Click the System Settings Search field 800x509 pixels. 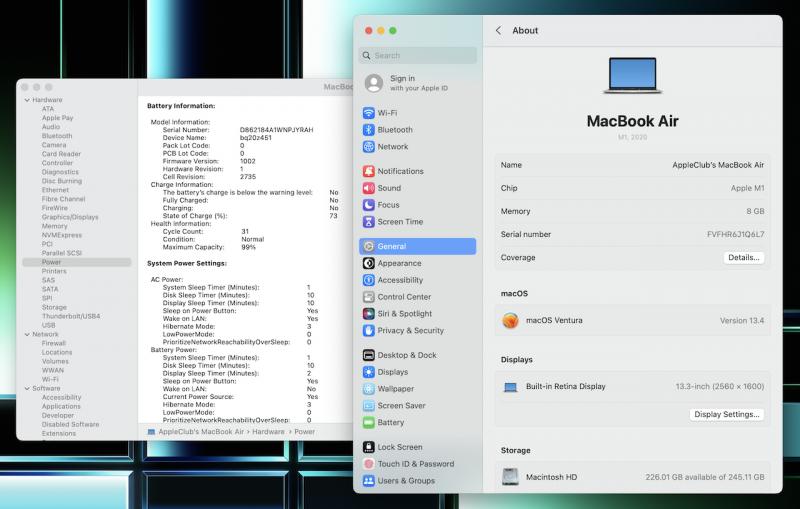(x=417, y=55)
